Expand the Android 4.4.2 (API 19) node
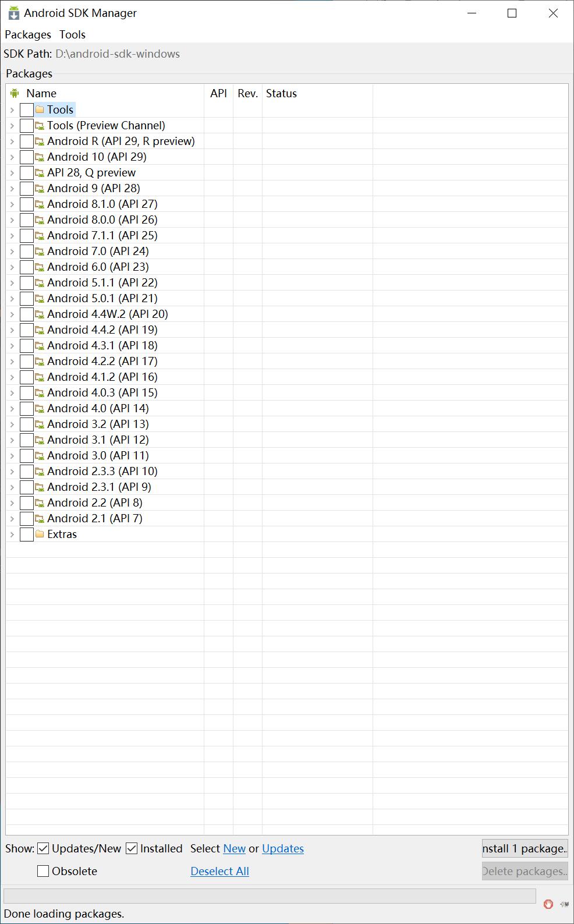This screenshot has height=924, width=574. (12, 330)
